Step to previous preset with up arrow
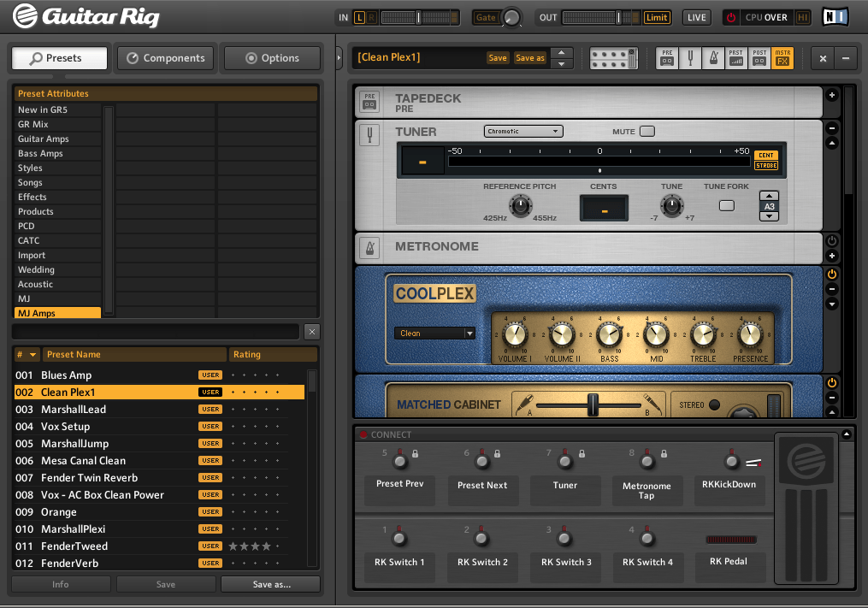Screen dimensions: 868x608 [x=561, y=53]
